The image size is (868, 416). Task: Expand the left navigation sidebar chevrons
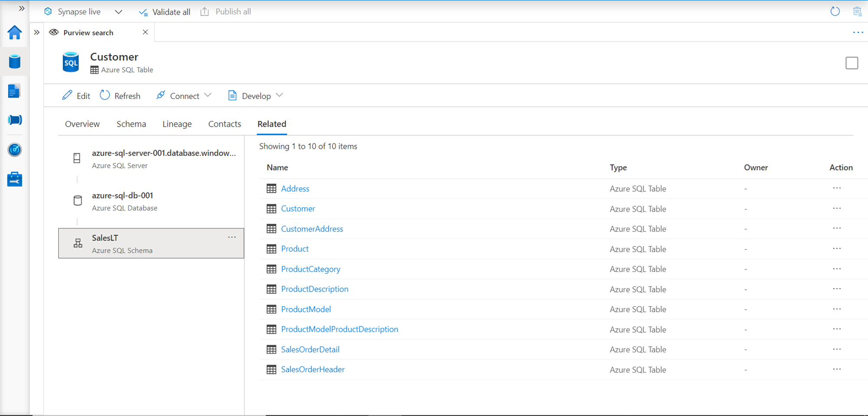(x=22, y=8)
